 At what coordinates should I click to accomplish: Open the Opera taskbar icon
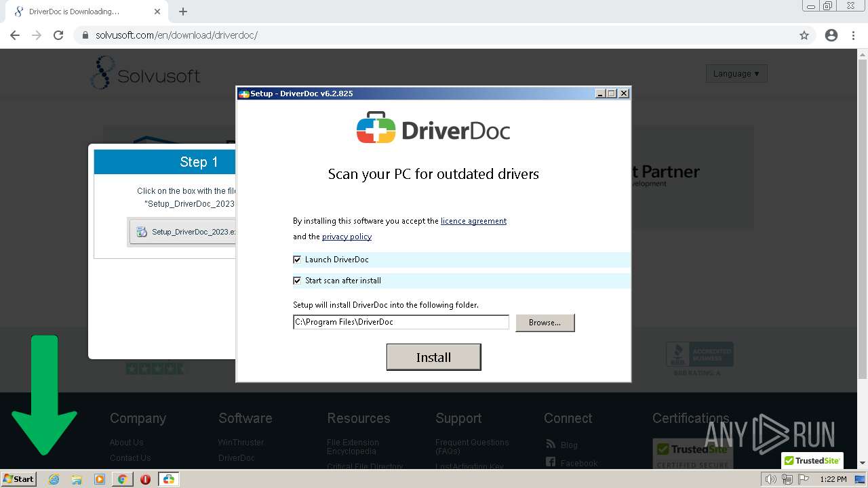click(145, 479)
